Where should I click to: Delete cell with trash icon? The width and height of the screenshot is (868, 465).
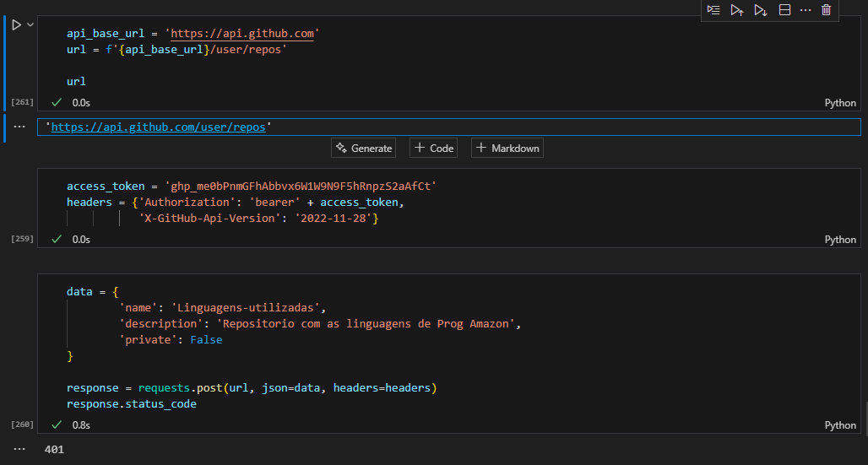pyautogui.click(x=827, y=10)
